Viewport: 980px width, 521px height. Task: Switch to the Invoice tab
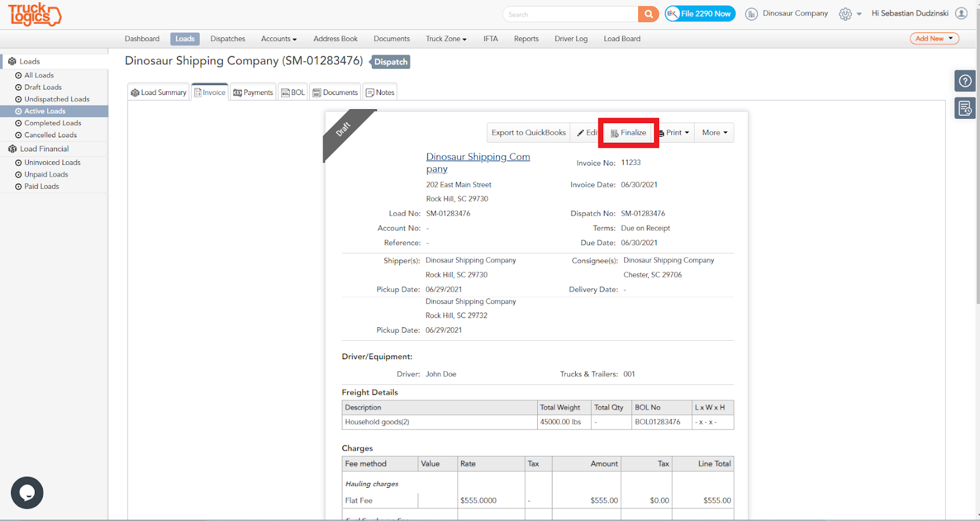[x=209, y=93]
